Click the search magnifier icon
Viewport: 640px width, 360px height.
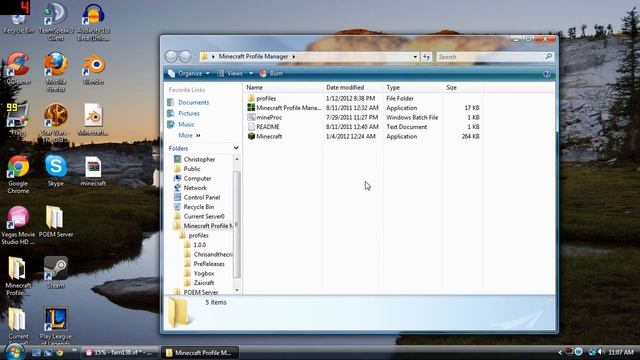point(549,56)
